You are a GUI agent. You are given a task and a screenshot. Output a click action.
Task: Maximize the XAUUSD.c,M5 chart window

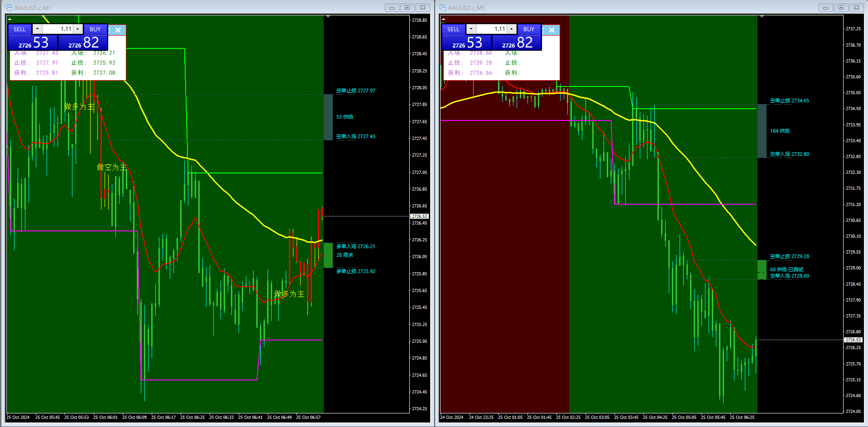click(x=841, y=8)
